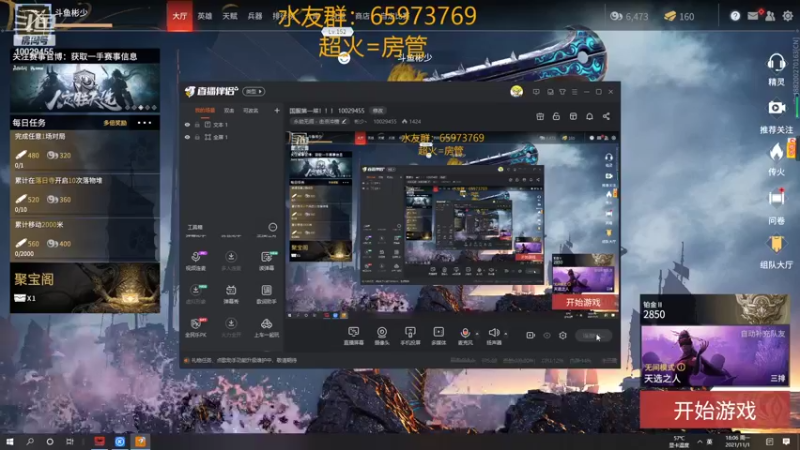Open streaming app hamburger menu in the title bar

574,92
